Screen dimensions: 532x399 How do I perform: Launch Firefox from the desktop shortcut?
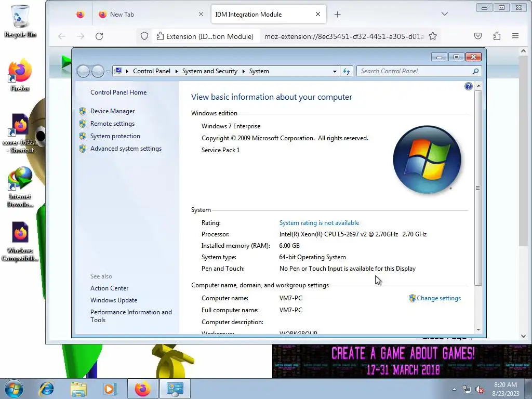tap(20, 76)
